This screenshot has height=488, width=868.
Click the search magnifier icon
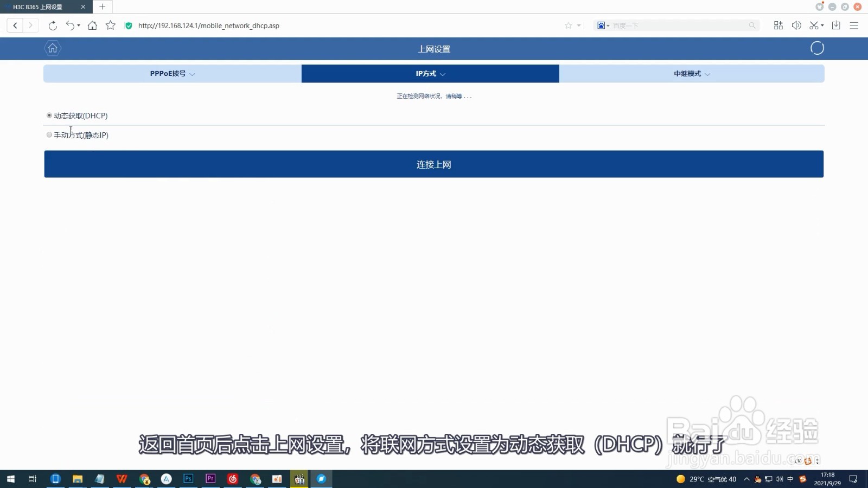pos(752,25)
